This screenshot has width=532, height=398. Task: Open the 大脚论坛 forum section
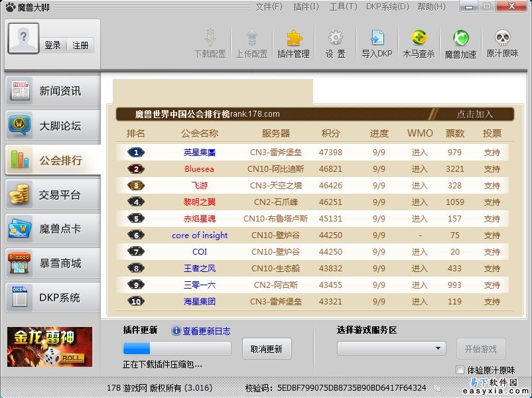[52, 125]
